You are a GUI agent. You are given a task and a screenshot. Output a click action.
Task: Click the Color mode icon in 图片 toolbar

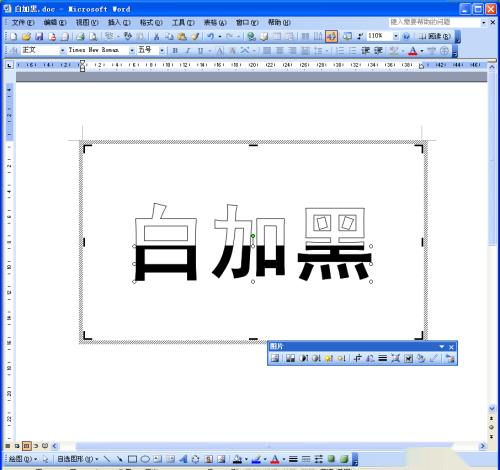click(x=290, y=358)
